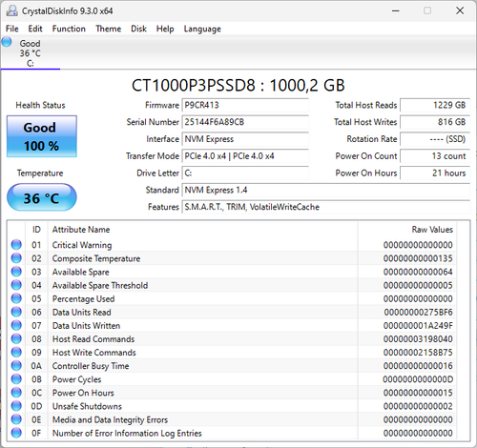Click the status orb for Data Units Written
The height and width of the screenshot is (448, 477).
(16, 325)
